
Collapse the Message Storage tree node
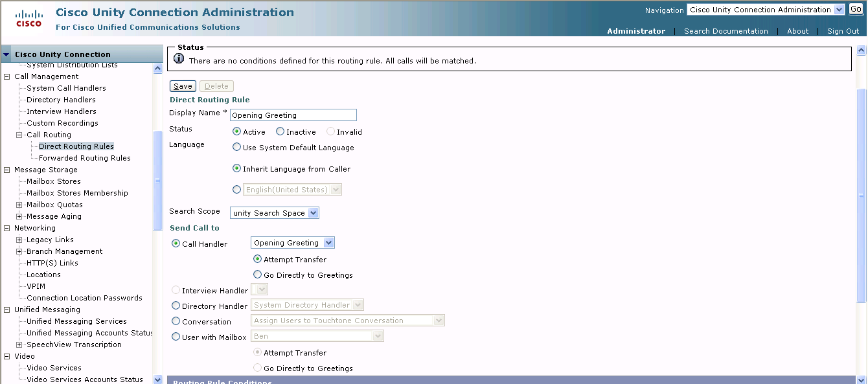tap(7, 170)
